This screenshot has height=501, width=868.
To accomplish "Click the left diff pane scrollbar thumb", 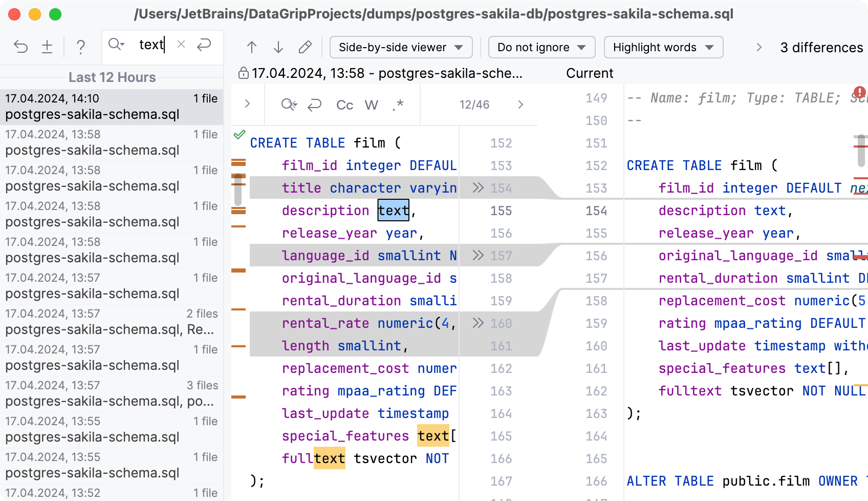I will coord(237,190).
